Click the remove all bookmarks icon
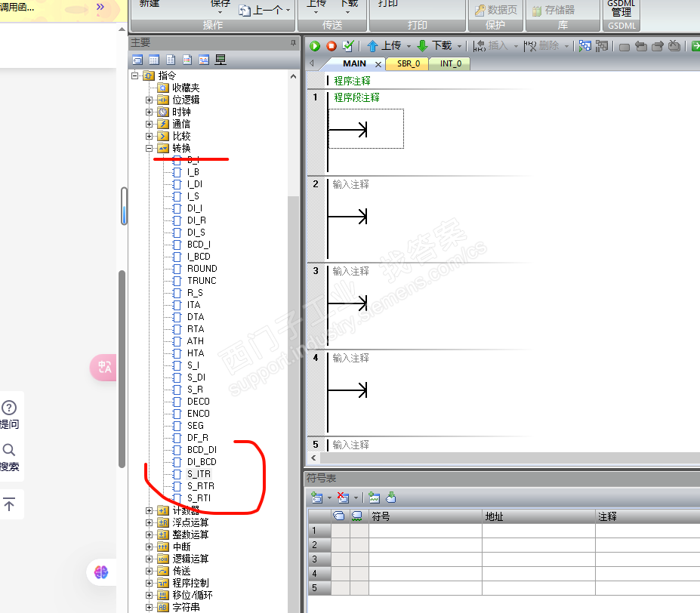 674,46
